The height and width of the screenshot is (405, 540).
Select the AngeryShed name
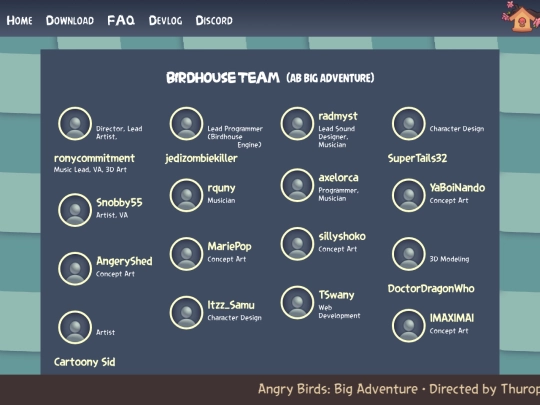124,261
